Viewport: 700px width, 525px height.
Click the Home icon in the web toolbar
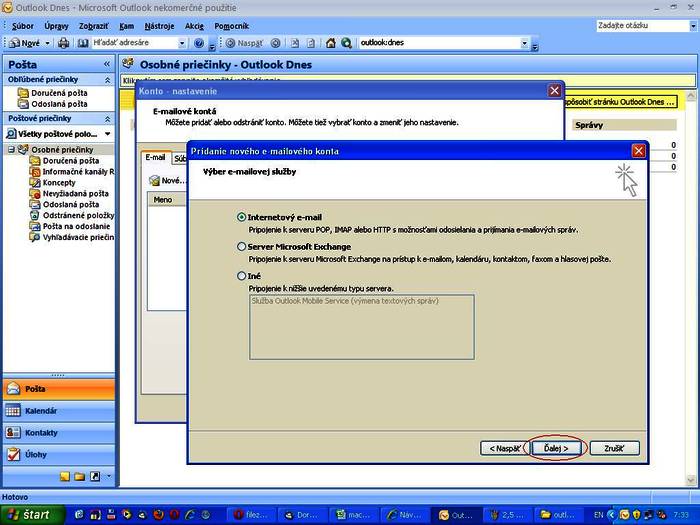point(330,43)
